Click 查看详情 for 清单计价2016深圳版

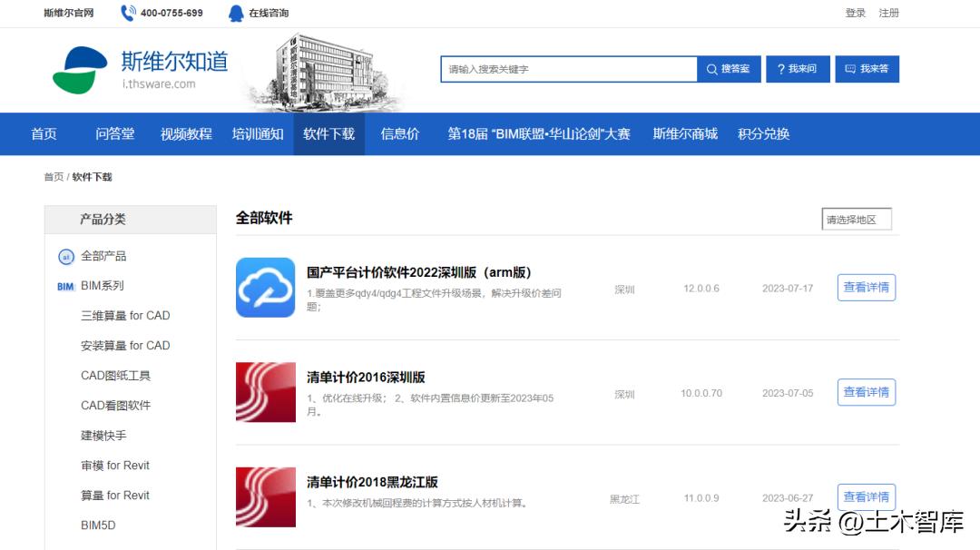[866, 392]
